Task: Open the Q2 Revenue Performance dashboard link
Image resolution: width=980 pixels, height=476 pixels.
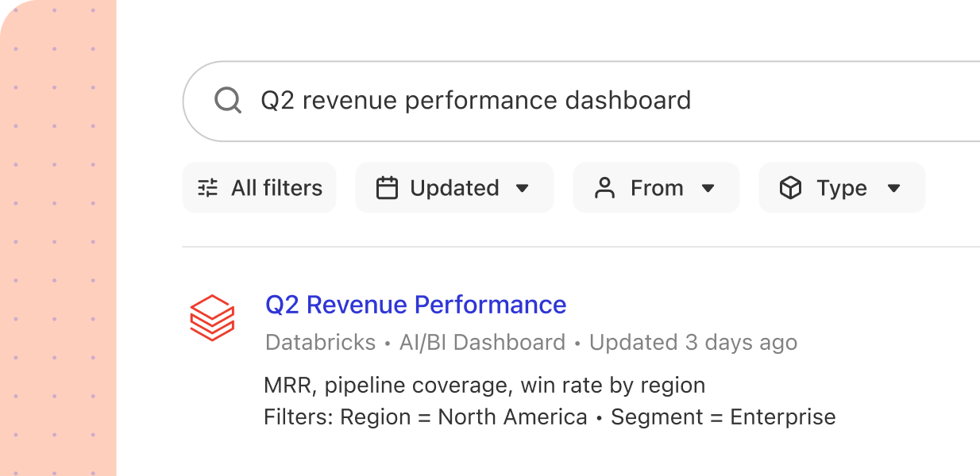Action: [416, 305]
